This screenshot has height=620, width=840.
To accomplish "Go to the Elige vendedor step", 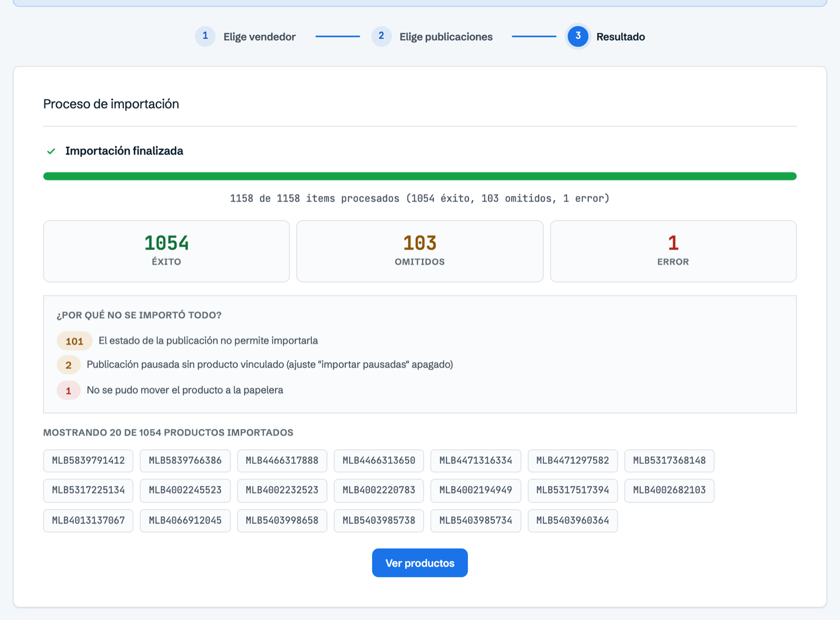I will pyautogui.click(x=259, y=37).
